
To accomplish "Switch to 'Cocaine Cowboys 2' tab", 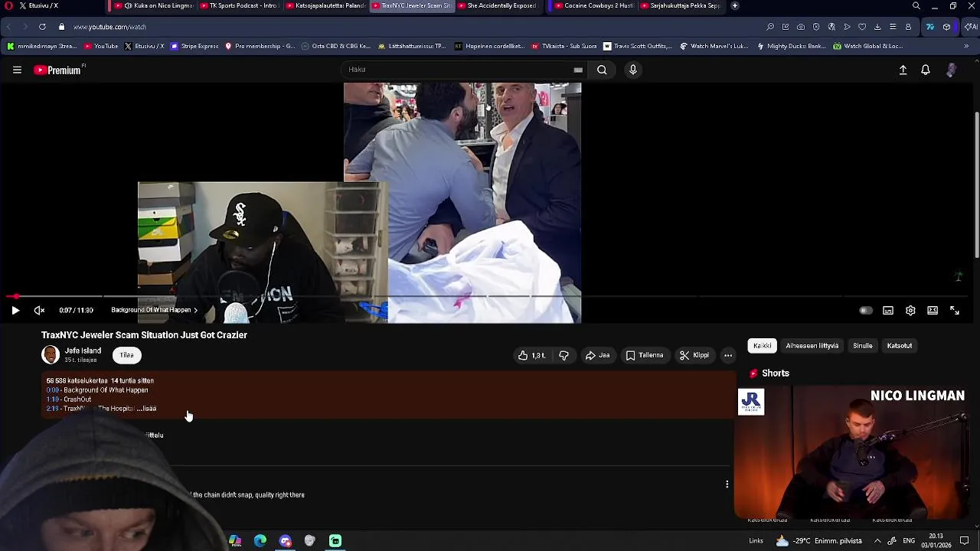I will (x=593, y=5).
